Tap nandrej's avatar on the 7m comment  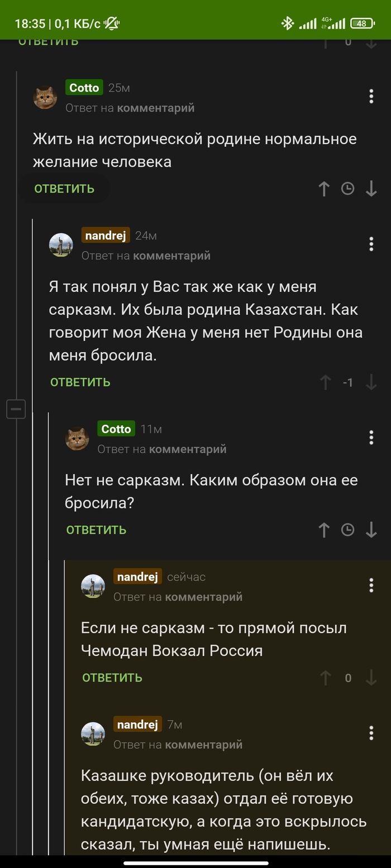click(x=93, y=733)
